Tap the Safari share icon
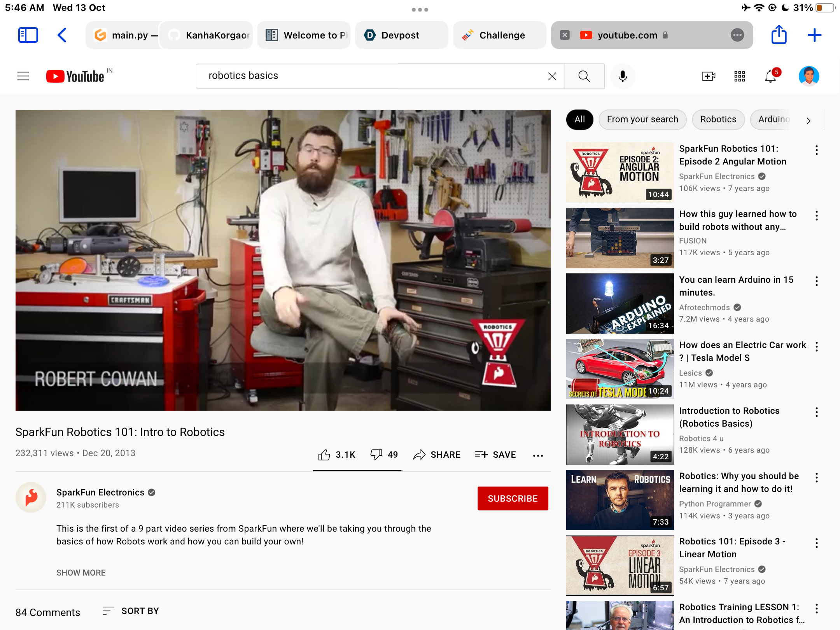Image resolution: width=840 pixels, height=630 pixels. [x=779, y=35]
